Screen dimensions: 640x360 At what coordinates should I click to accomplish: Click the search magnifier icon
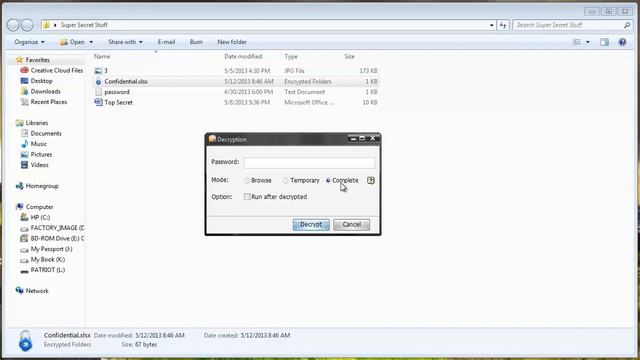[x=627, y=25]
